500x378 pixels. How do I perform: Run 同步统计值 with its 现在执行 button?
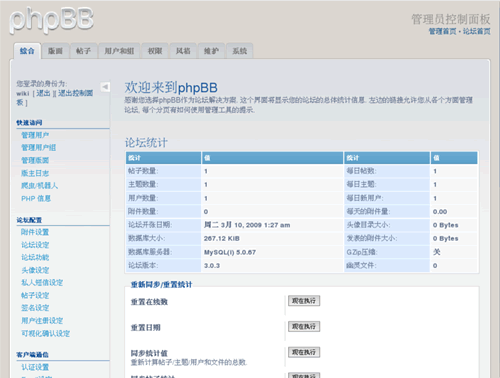point(304,352)
